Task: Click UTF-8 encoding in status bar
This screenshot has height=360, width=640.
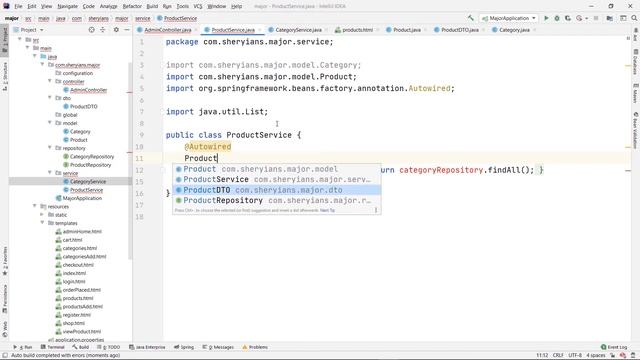Action: pyautogui.click(x=575, y=355)
